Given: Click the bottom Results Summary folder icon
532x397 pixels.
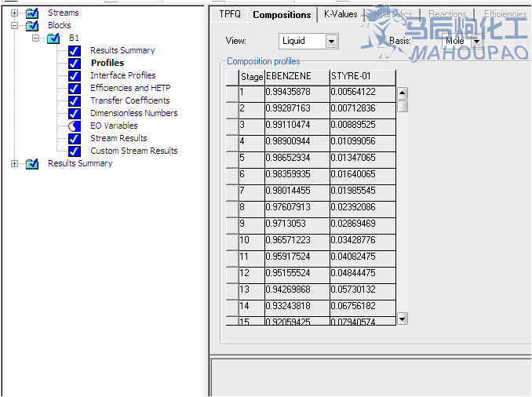Looking at the screenshot, I should [32, 163].
